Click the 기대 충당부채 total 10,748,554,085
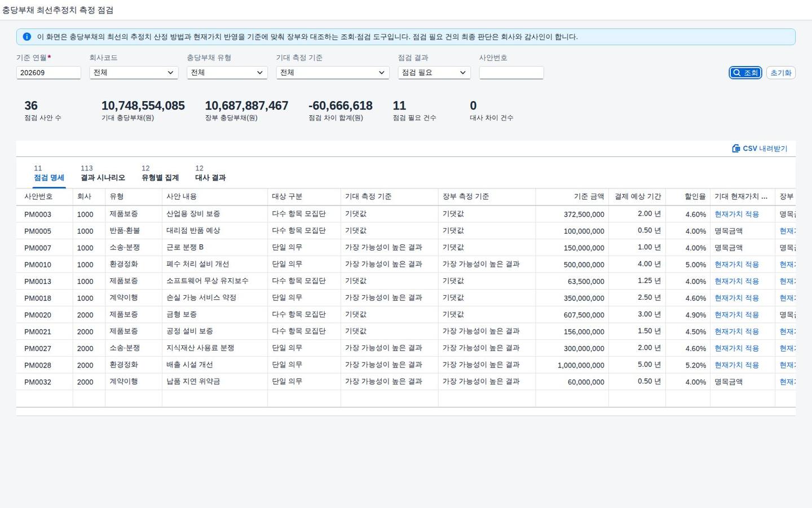Screen dimensions: 812x508 (x=143, y=106)
